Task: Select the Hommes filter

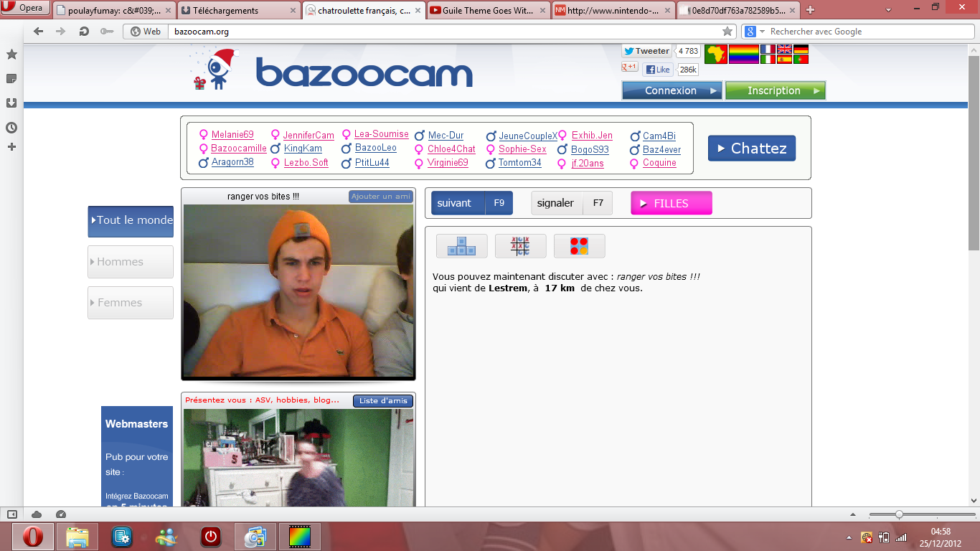Action: pos(131,262)
